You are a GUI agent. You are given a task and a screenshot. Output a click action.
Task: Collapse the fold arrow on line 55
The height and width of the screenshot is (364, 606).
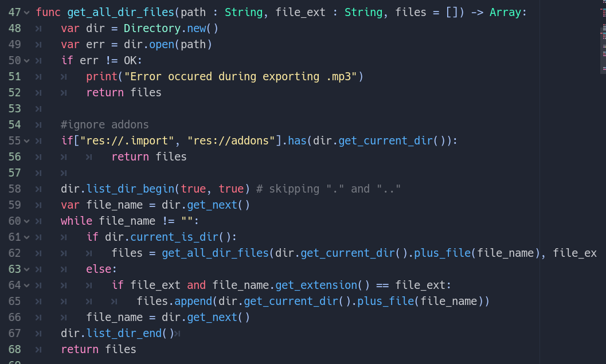[x=26, y=140]
